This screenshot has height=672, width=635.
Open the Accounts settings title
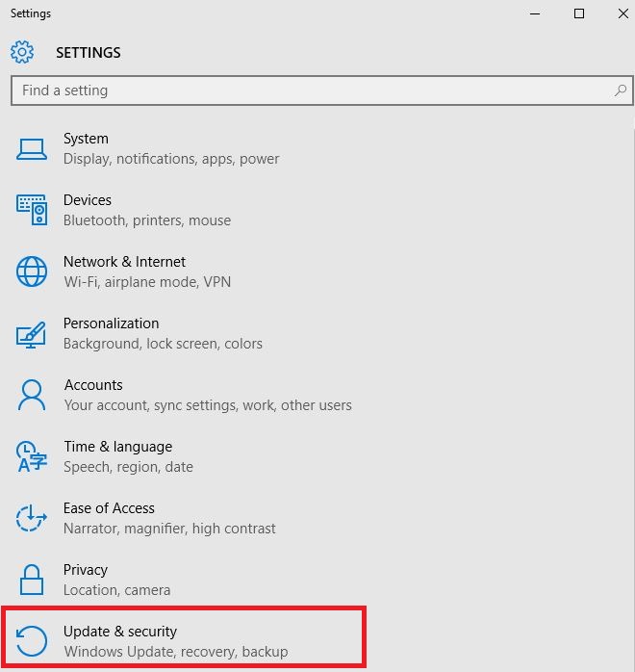click(93, 385)
